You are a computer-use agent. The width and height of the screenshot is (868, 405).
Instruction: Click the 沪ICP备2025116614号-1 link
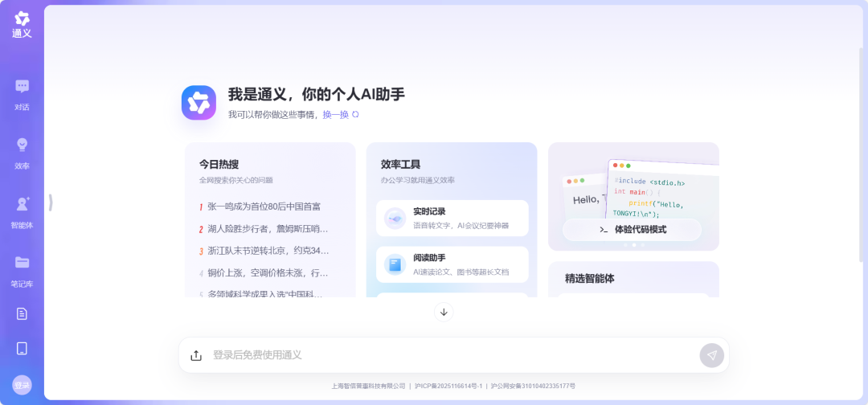click(448, 387)
